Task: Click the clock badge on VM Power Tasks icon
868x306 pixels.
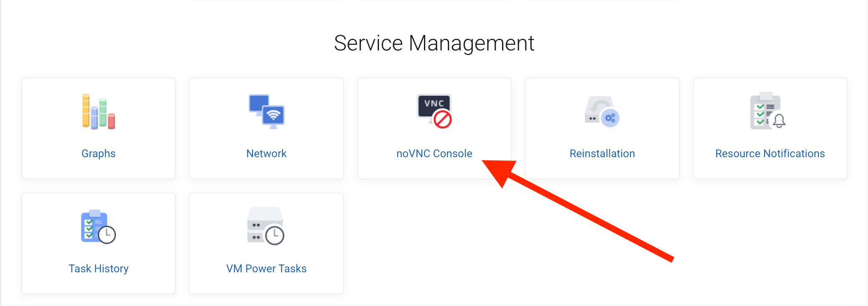Action: click(275, 236)
